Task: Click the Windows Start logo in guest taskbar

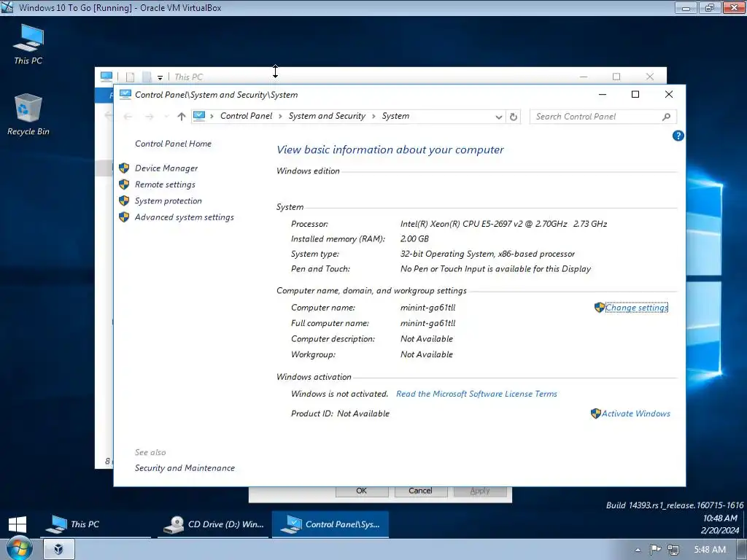Action: [18, 524]
